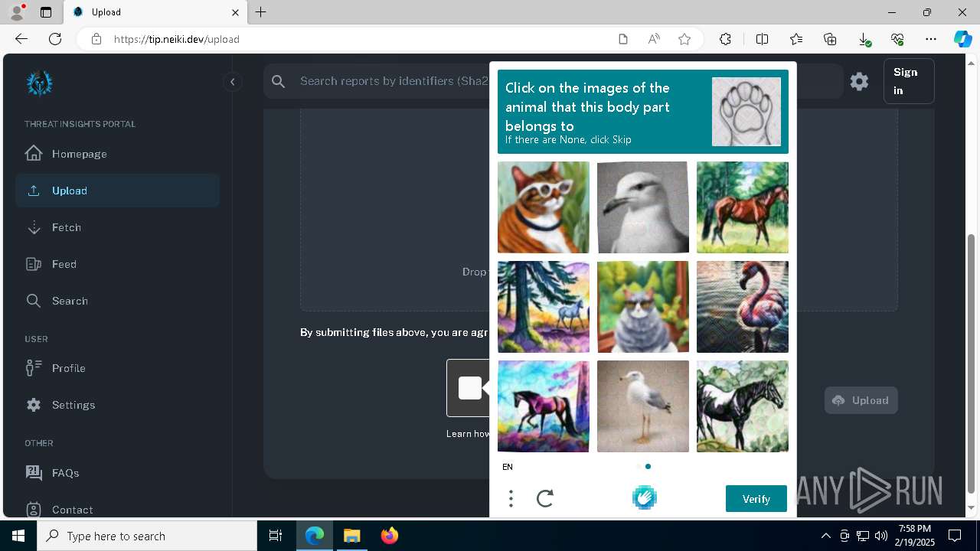Open Task View in the taskbar
This screenshot has height=551, width=980.
pyautogui.click(x=276, y=536)
